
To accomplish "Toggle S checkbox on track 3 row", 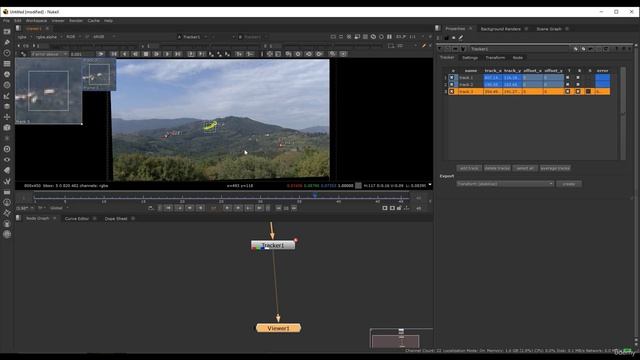I will [588, 91].
